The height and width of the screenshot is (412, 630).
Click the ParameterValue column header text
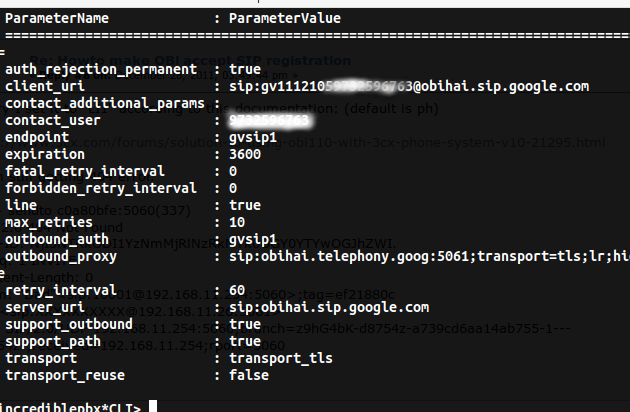click(x=285, y=18)
